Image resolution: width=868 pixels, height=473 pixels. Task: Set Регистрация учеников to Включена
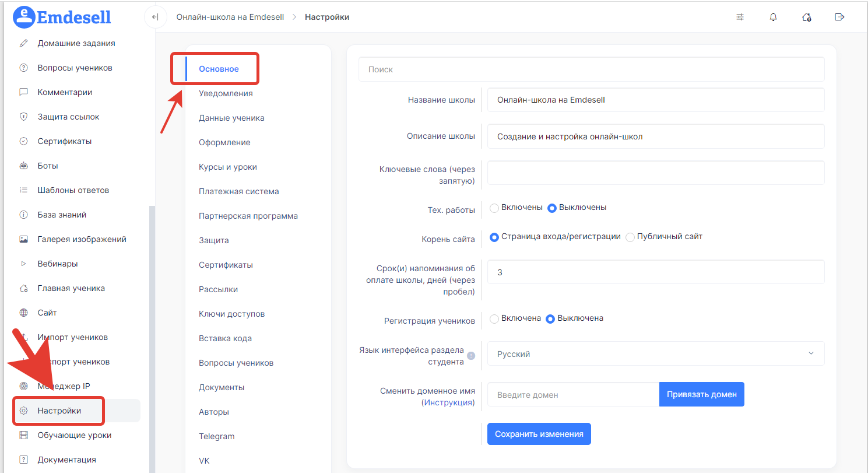(x=494, y=319)
